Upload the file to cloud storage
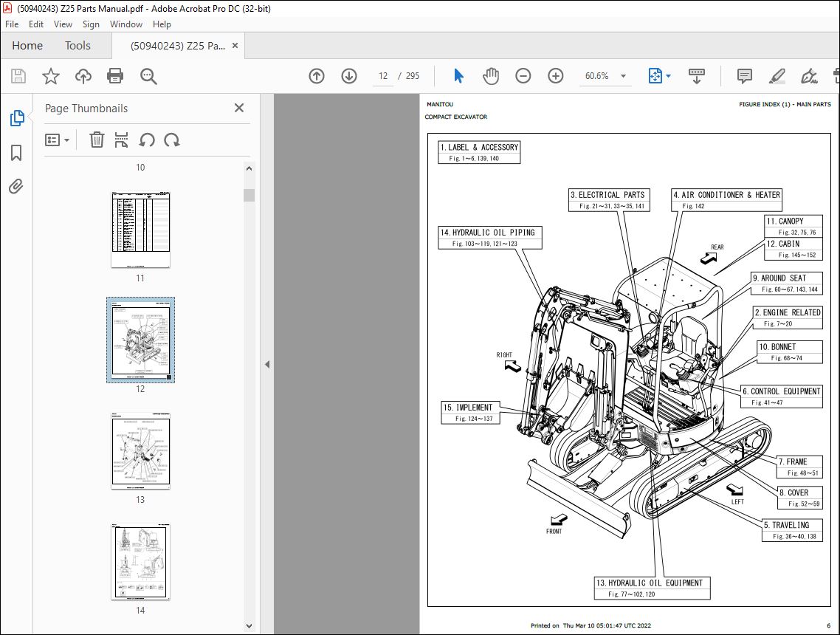Image resolution: width=840 pixels, height=635 pixels. (x=83, y=76)
